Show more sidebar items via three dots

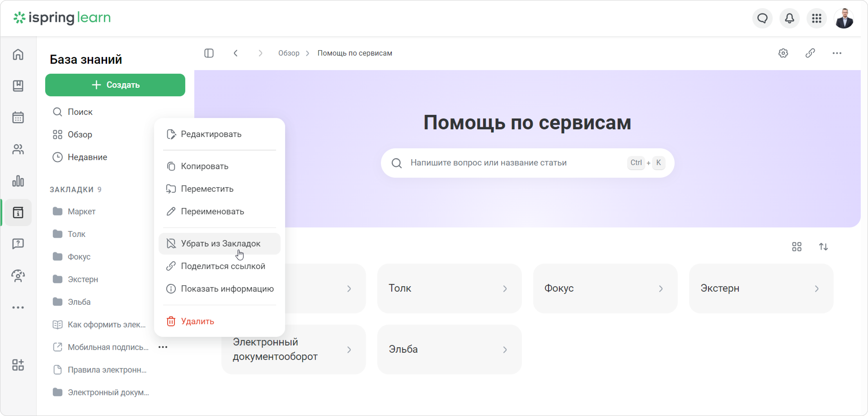[x=18, y=307]
